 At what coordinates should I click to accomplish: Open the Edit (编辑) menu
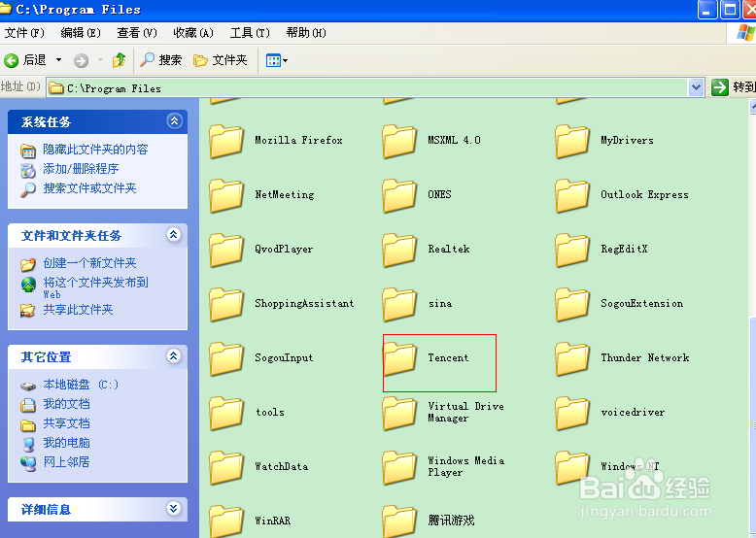click(81, 33)
